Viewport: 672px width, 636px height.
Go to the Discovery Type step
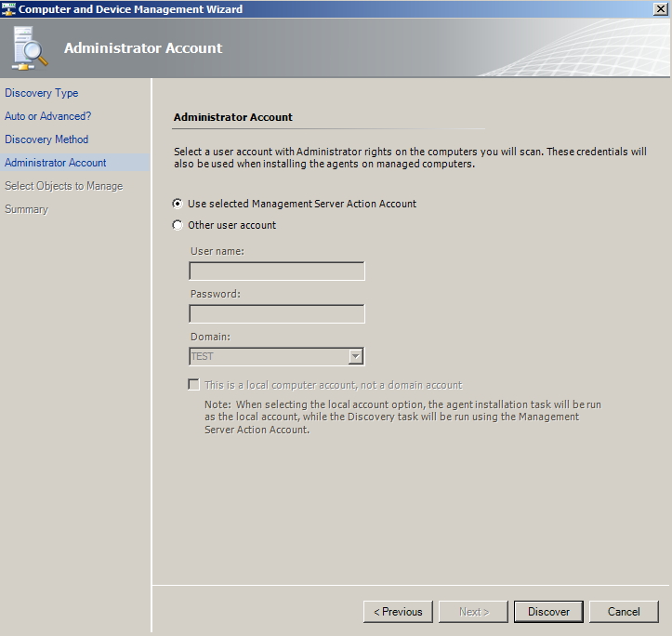point(42,93)
